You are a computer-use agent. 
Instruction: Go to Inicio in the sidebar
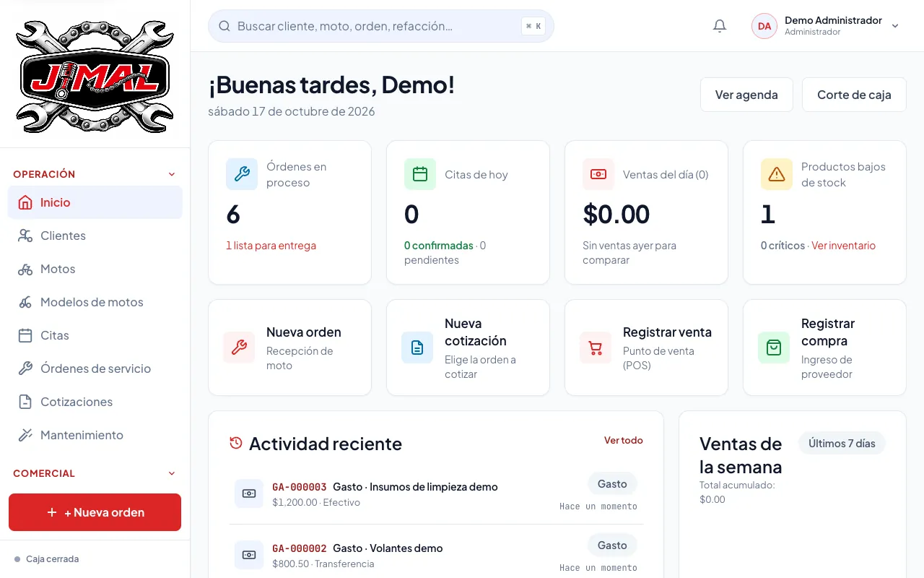click(x=95, y=202)
